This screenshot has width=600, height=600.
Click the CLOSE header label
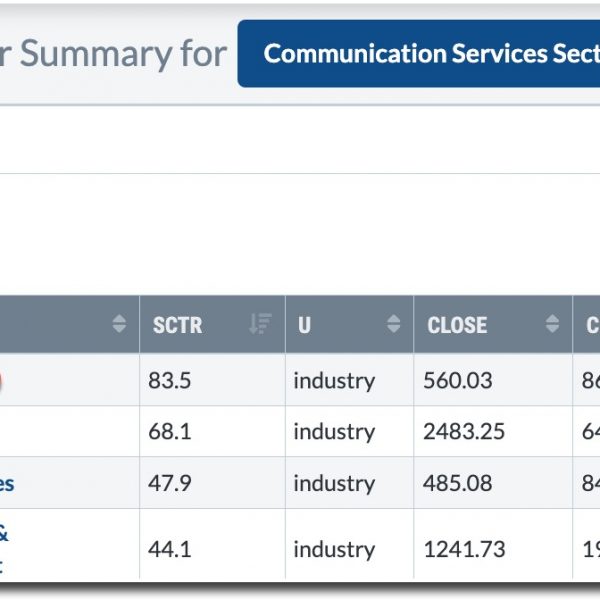(457, 325)
